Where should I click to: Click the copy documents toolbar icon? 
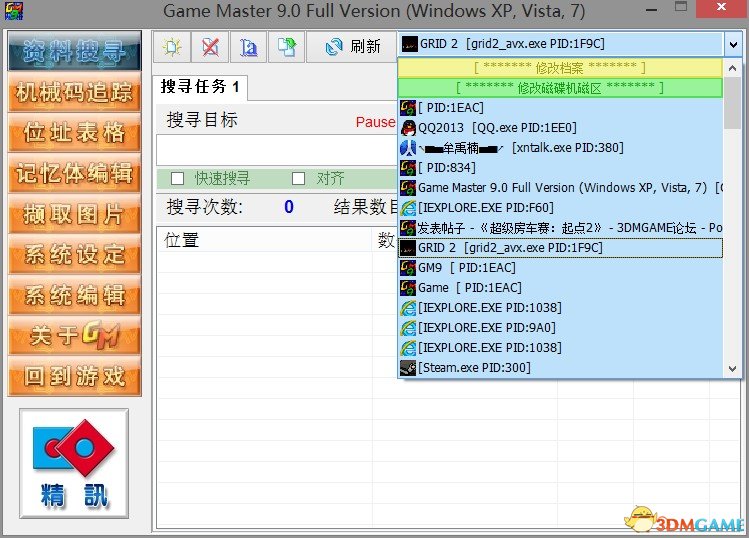(x=287, y=47)
